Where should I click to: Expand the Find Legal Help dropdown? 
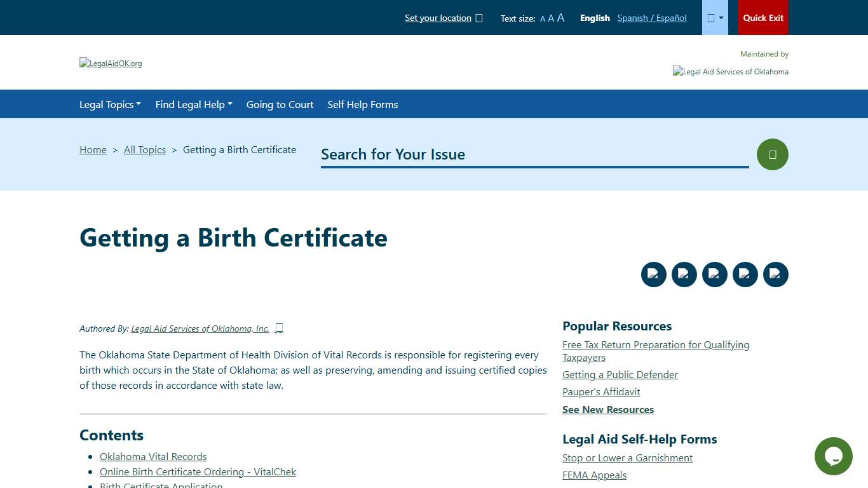[193, 104]
